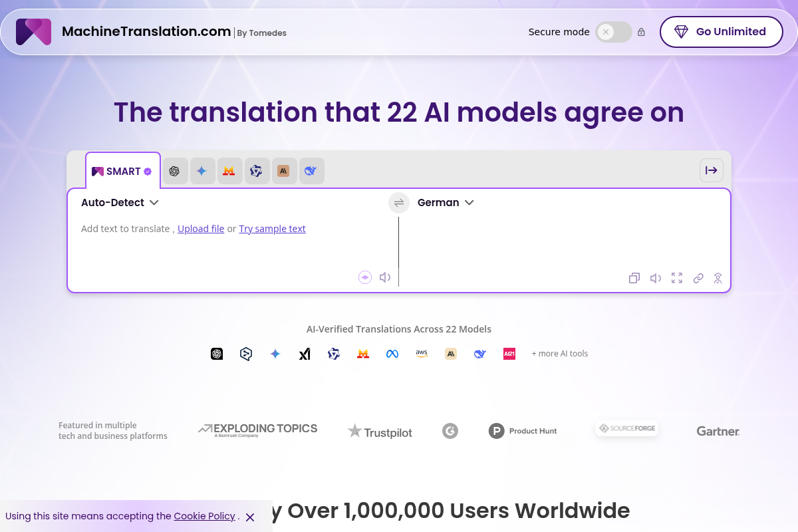Click the Gemini sparkle logo in models row
Screen dimensions: 798x532
pos(275,354)
